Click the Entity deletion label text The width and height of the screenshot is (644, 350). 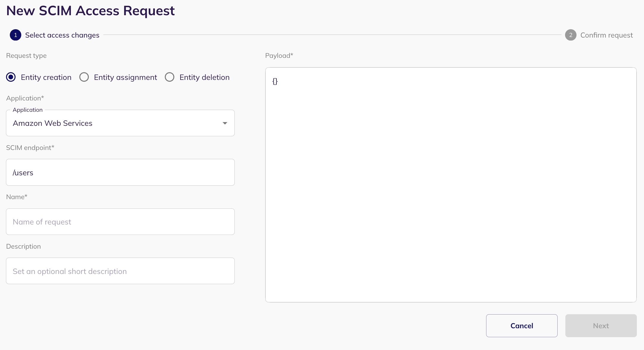click(204, 78)
